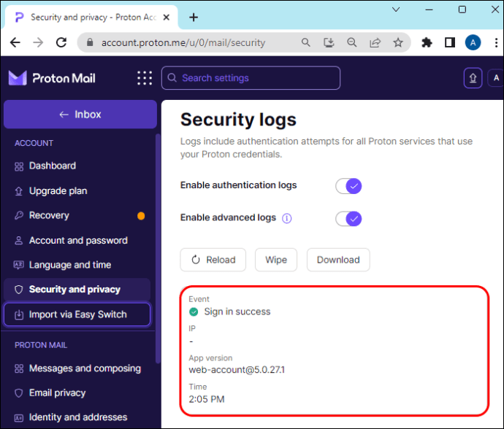Click the zoom magnifier icon in address bar

pos(352,42)
